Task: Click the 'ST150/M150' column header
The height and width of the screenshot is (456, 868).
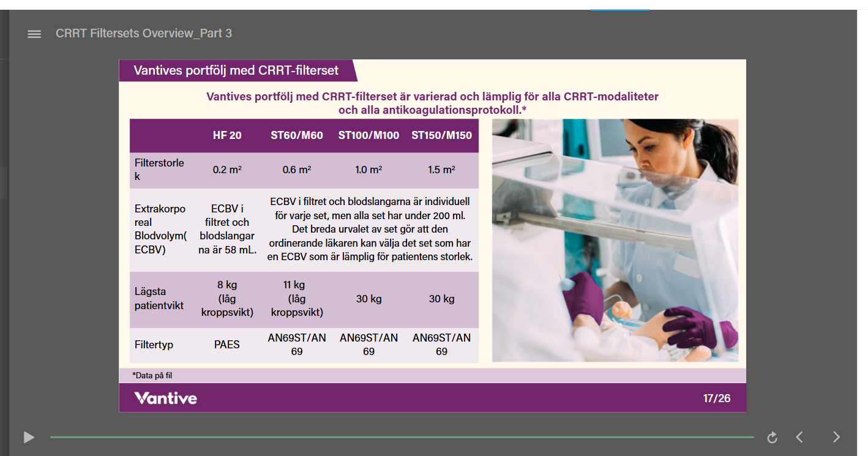Action: (x=441, y=135)
